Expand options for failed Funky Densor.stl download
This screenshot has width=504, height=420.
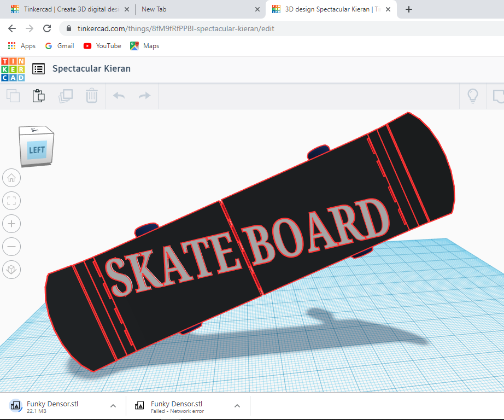237,406
